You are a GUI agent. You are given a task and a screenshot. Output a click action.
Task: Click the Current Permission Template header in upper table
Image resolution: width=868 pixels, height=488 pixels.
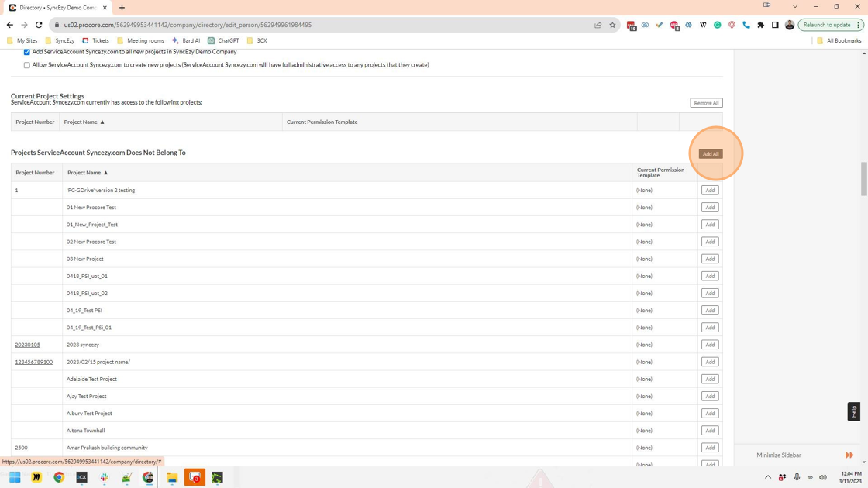[322, 122]
